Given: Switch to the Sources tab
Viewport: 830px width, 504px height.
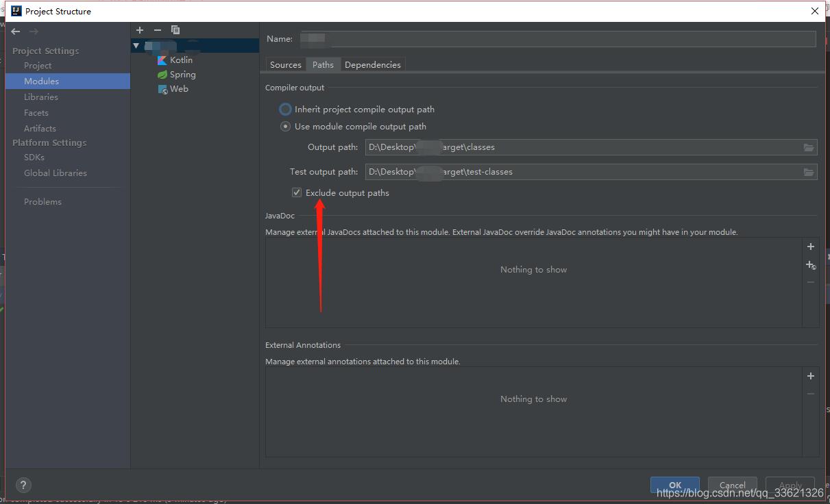Looking at the screenshot, I should click(x=286, y=65).
